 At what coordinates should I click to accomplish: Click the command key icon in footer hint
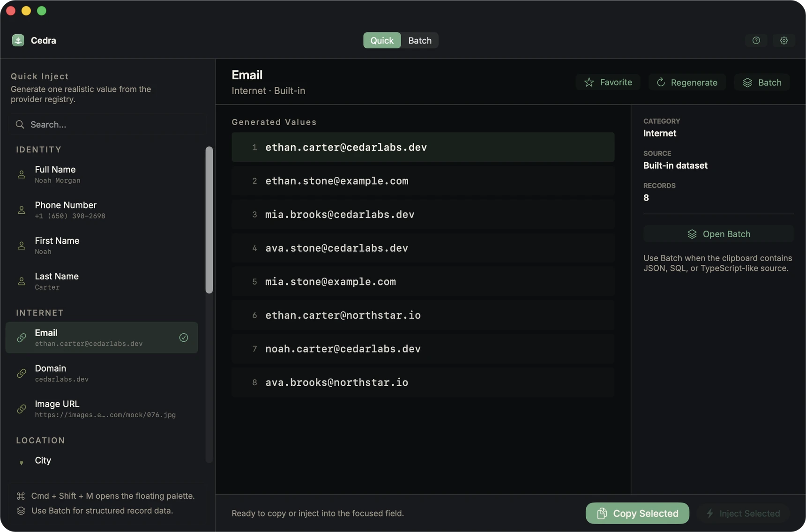coord(21,495)
